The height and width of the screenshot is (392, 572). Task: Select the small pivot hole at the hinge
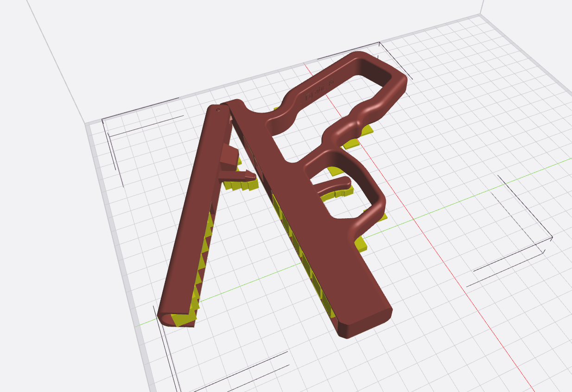tap(219, 110)
